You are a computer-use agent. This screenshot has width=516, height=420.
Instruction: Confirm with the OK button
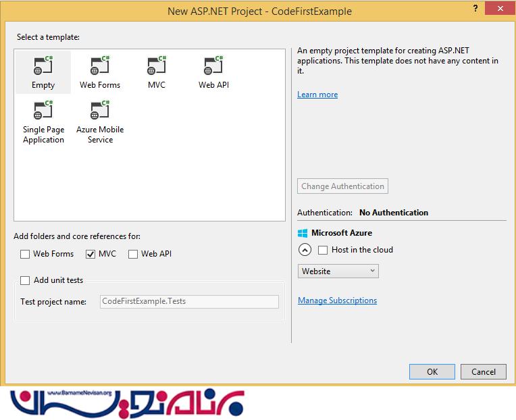(x=432, y=371)
